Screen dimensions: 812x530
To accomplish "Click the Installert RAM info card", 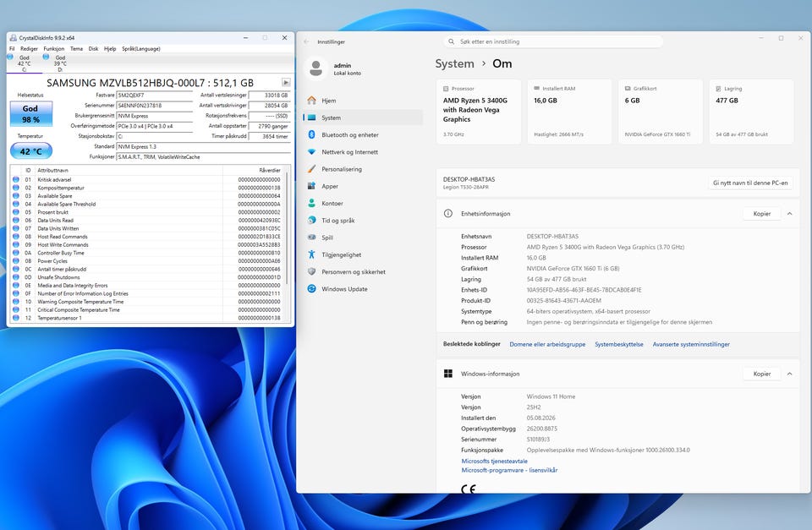I will (569, 112).
